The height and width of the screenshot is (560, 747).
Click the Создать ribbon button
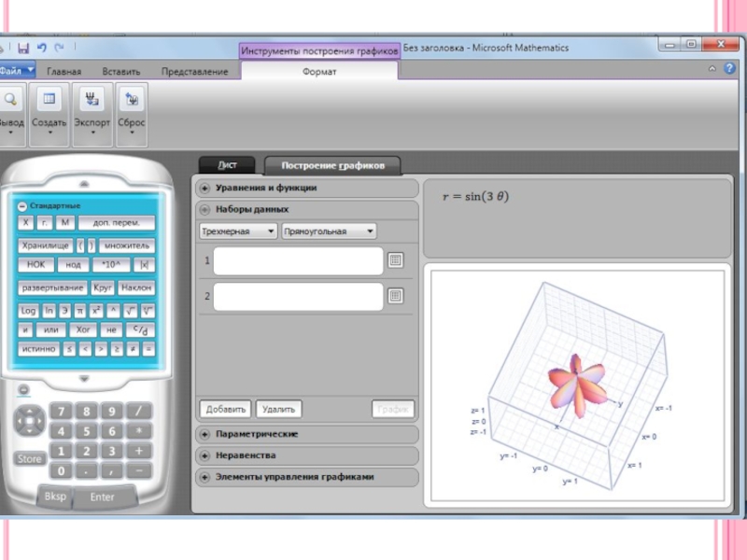tap(49, 114)
